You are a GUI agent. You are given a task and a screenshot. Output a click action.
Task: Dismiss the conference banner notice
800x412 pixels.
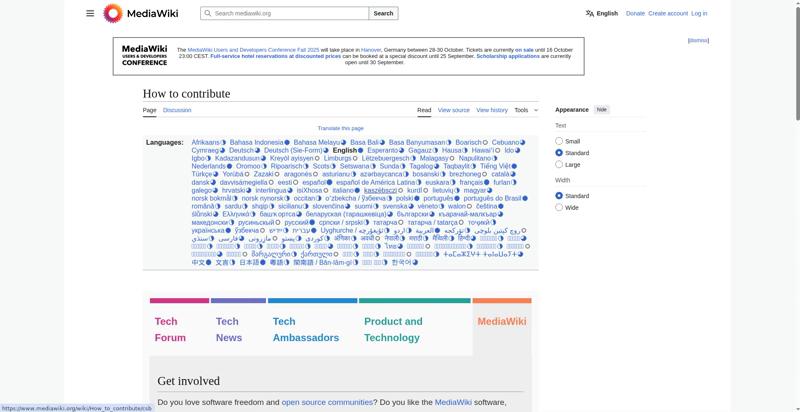pos(698,40)
